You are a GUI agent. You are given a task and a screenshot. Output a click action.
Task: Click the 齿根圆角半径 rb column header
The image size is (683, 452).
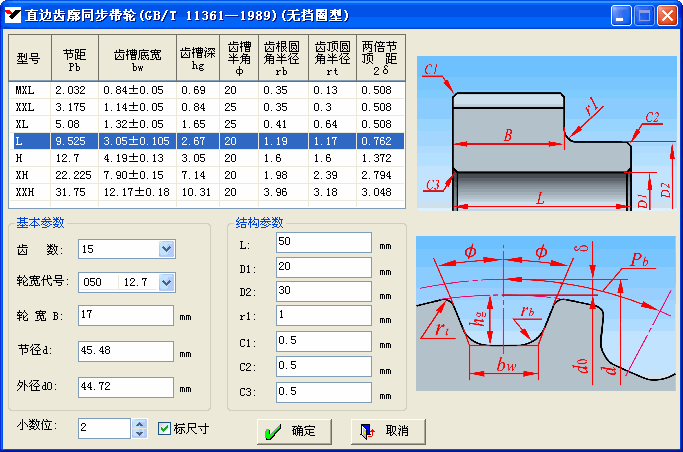pyautogui.click(x=284, y=58)
